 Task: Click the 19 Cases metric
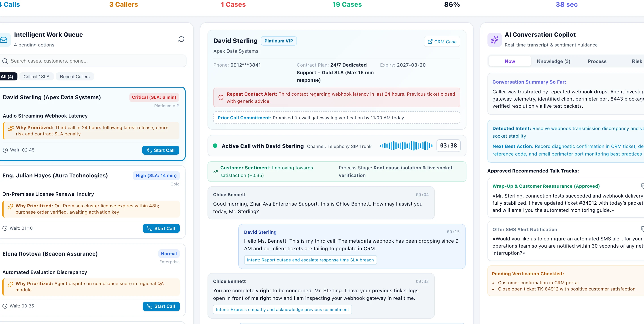coord(347,4)
